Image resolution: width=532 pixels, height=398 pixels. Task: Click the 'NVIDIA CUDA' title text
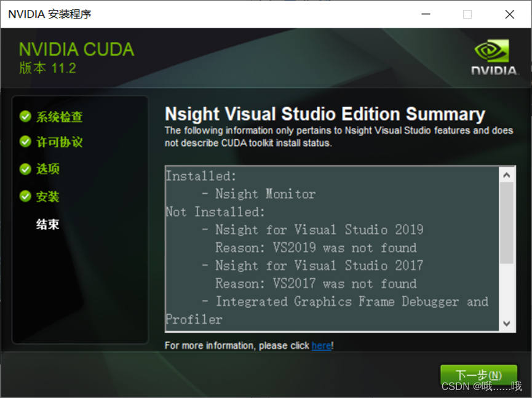(77, 50)
